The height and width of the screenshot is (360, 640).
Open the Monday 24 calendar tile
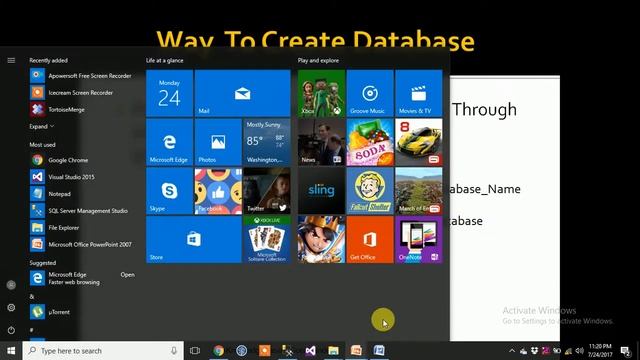point(169,93)
